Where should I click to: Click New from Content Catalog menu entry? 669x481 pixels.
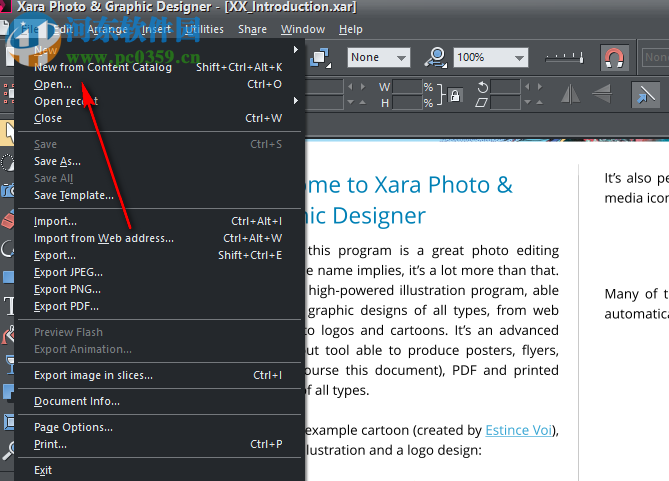point(158,67)
